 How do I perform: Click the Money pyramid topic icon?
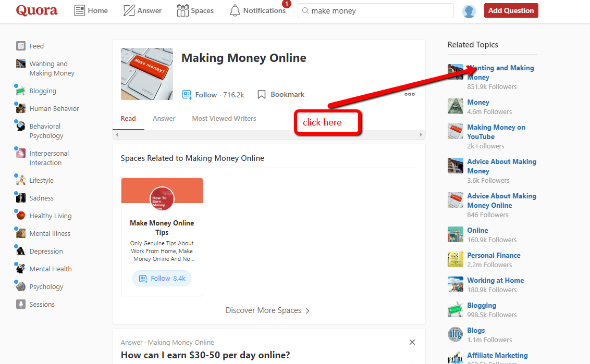(x=456, y=106)
